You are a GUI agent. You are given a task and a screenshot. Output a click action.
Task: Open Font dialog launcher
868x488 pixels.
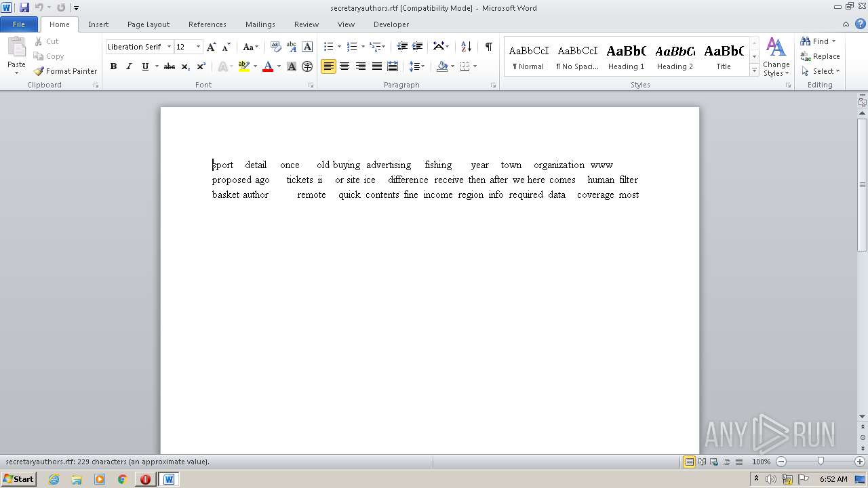[311, 85]
